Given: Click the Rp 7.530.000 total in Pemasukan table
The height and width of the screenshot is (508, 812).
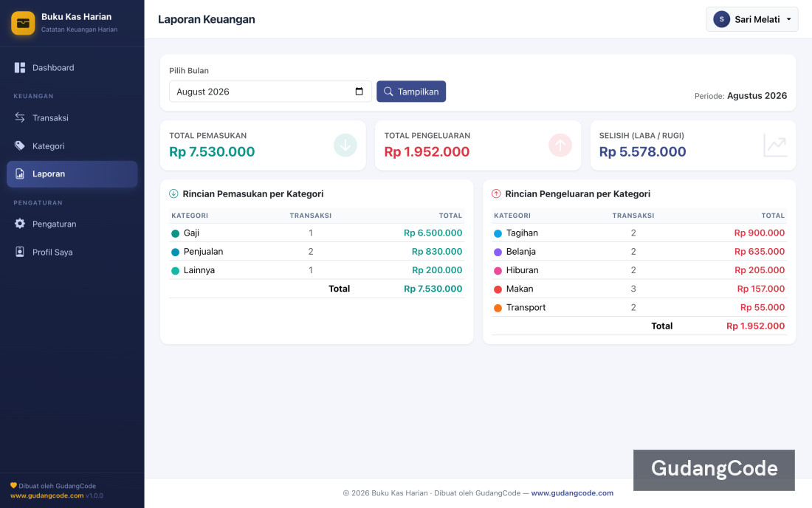Looking at the screenshot, I should click(433, 289).
